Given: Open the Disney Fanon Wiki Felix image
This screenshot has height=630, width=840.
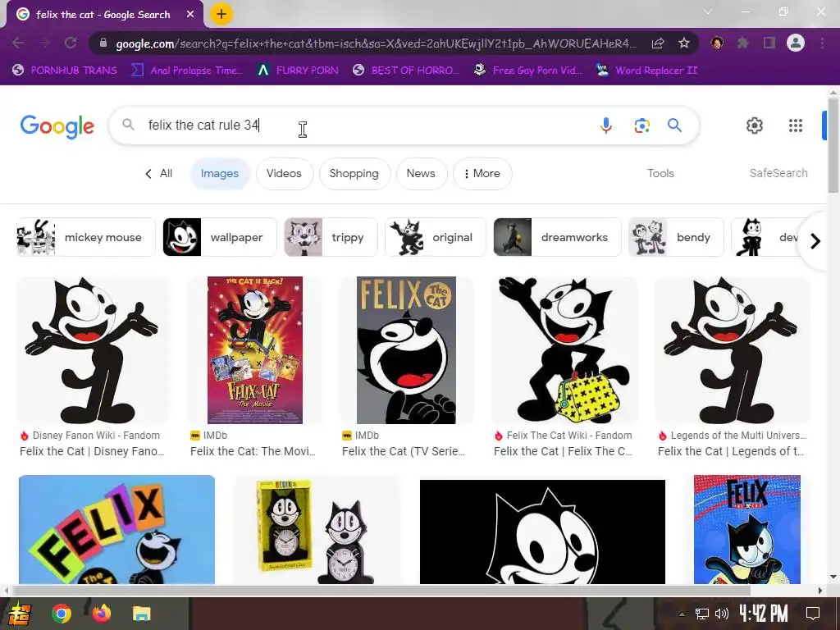Looking at the screenshot, I should (x=94, y=350).
